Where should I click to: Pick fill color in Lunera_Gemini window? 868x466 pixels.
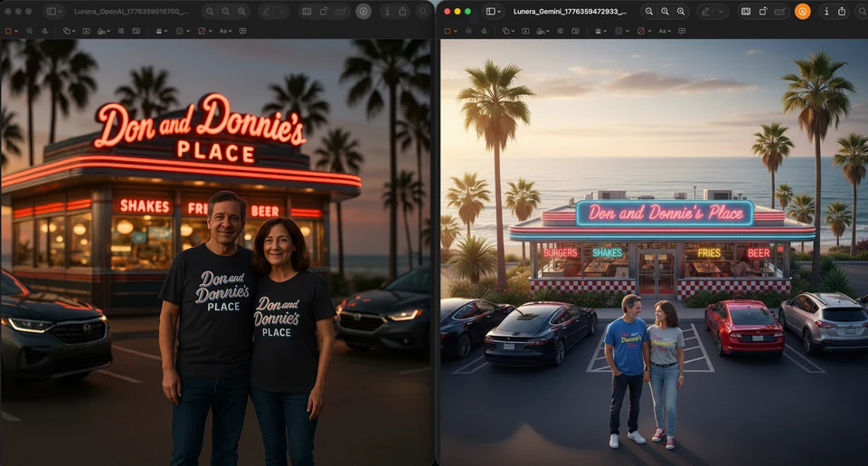pyautogui.click(x=645, y=31)
